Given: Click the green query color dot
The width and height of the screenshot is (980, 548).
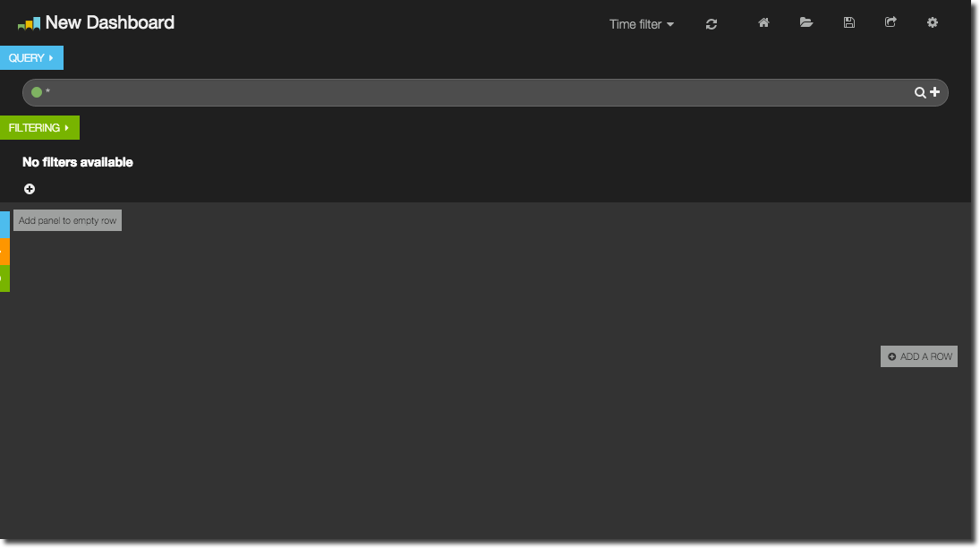Looking at the screenshot, I should (x=37, y=92).
